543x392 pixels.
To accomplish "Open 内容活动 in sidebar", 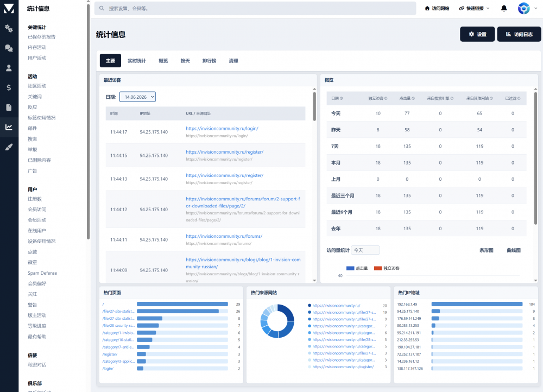I will [x=37, y=47].
